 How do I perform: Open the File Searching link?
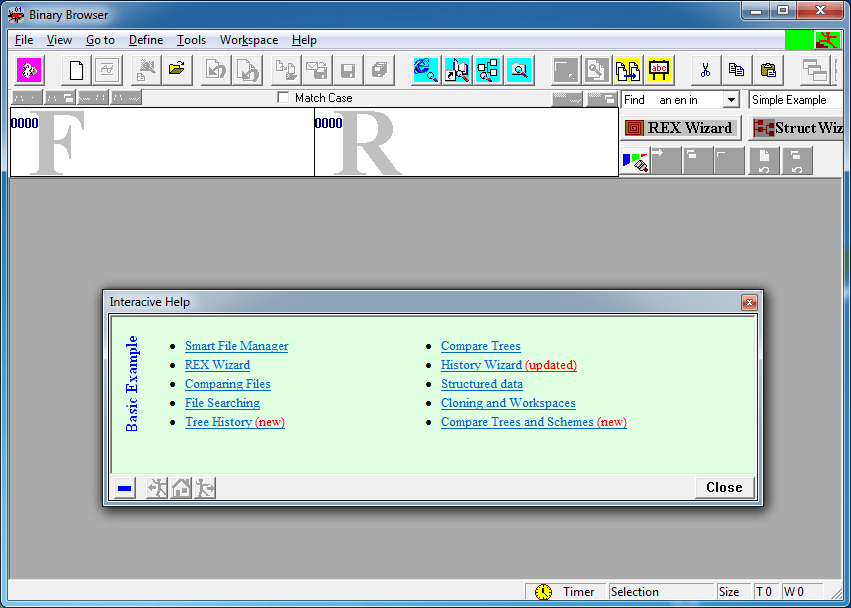click(223, 403)
